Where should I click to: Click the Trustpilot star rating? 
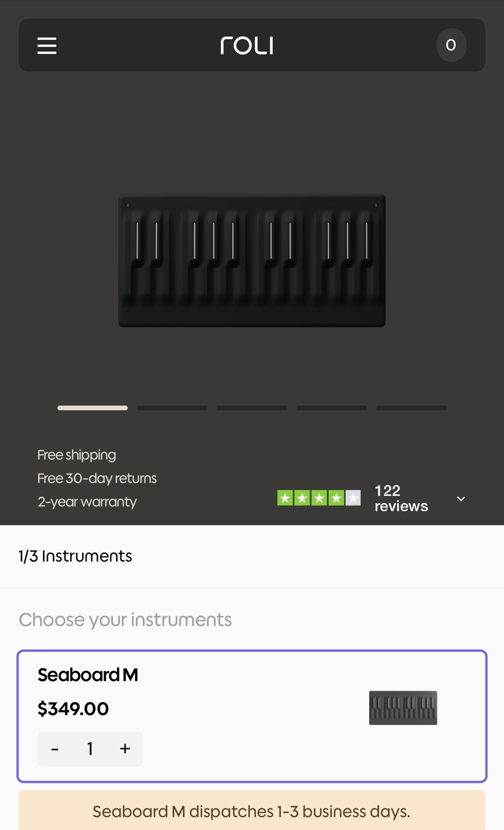(x=319, y=498)
